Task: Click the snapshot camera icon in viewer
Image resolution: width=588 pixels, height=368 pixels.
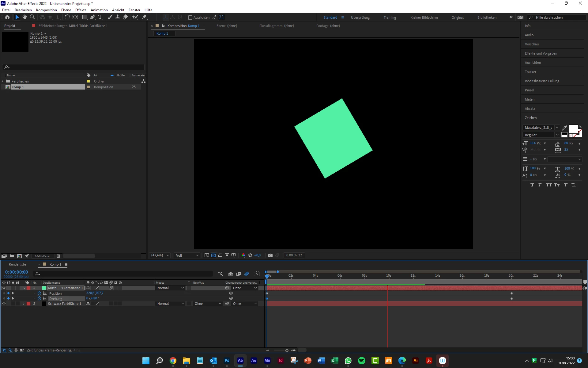Action: (270, 255)
